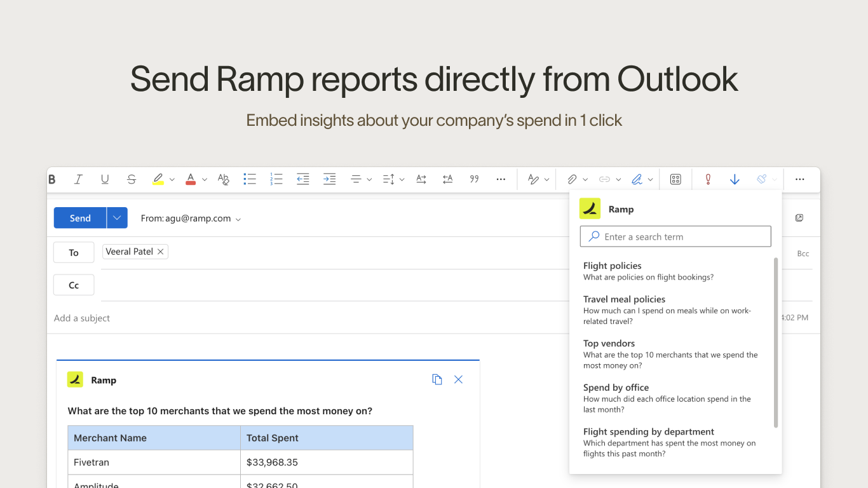868x488 pixels.
Task: Open more formatting options ellipsis
Action: pyautogui.click(x=501, y=180)
